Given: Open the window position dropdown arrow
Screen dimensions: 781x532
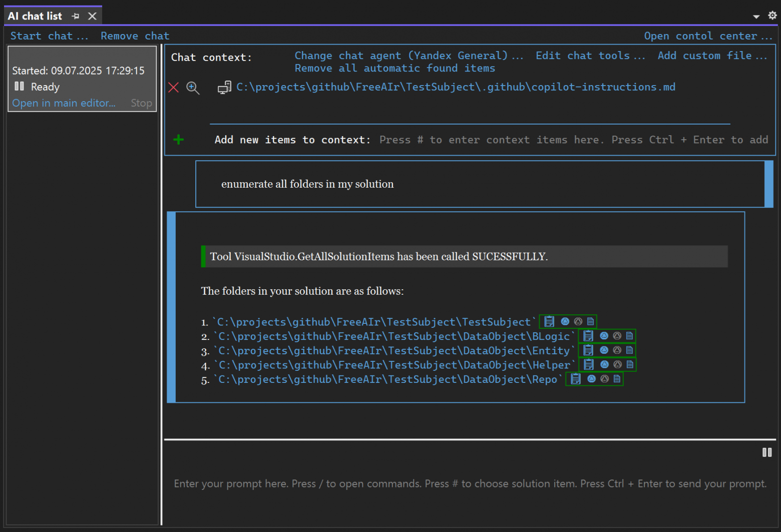Looking at the screenshot, I should pos(756,17).
